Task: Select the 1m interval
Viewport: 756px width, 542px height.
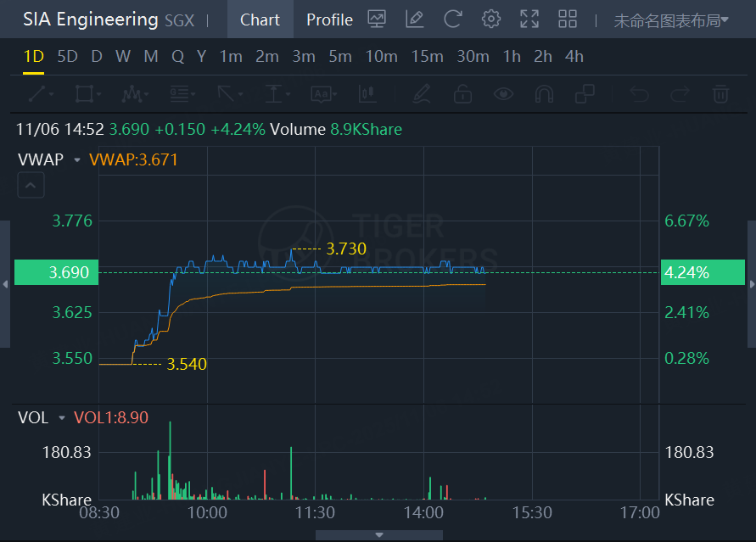Action: [x=231, y=56]
